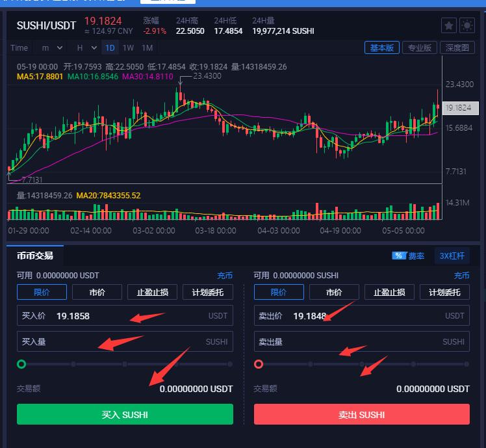Viewport: 486px width, 448px height.
Task: Click the 24H高 value 22.5050
Action: (x=190, y=31)
